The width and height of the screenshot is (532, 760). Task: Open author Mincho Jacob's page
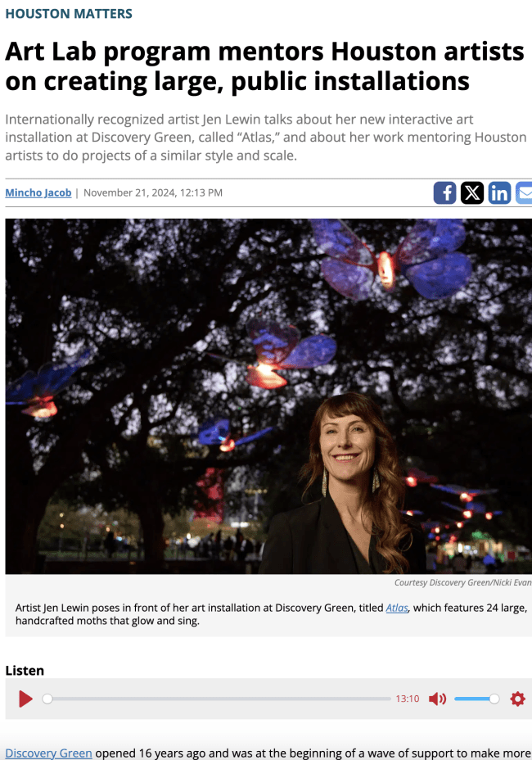[x=38, y=192]
